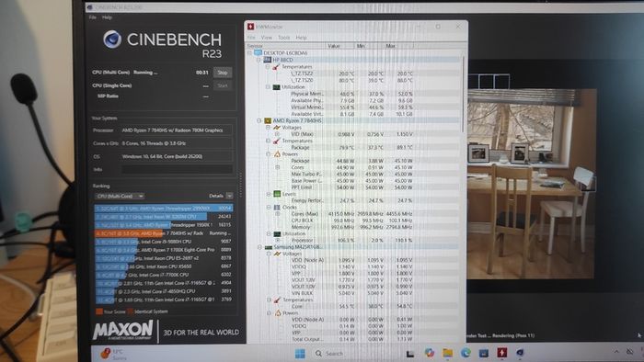The width and height of the screenshot is (644, 362).
Task: Click the Clocks icon in the sensor tree
Action: click(277, 207)
